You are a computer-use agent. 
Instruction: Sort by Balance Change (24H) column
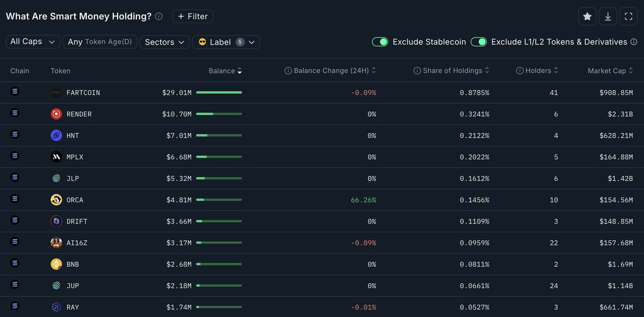330,71
